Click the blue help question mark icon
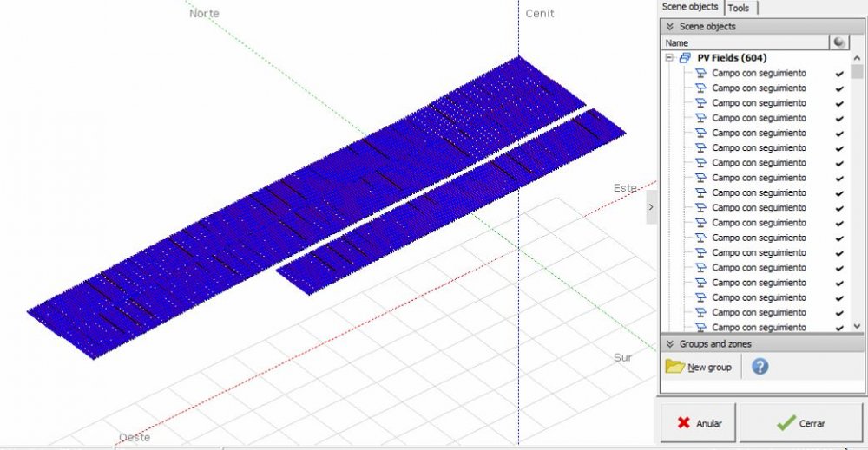This screenshot has height=450, width=868. pyautogui.click(x=759, y=367)
